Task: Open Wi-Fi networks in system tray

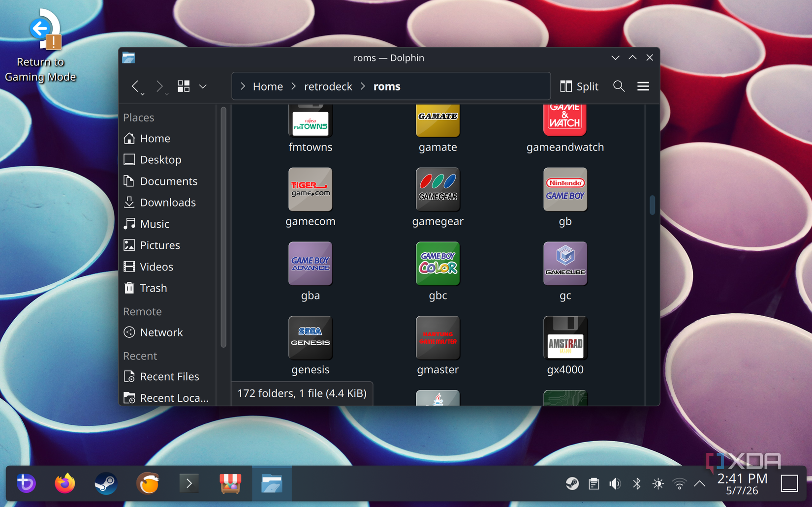Action: coord(679,484)
